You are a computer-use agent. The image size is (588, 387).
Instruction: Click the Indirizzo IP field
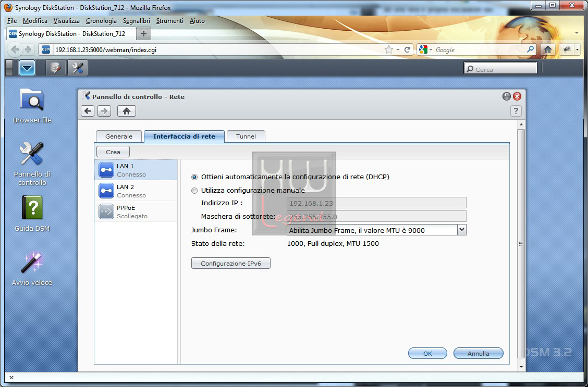[376, 203]
